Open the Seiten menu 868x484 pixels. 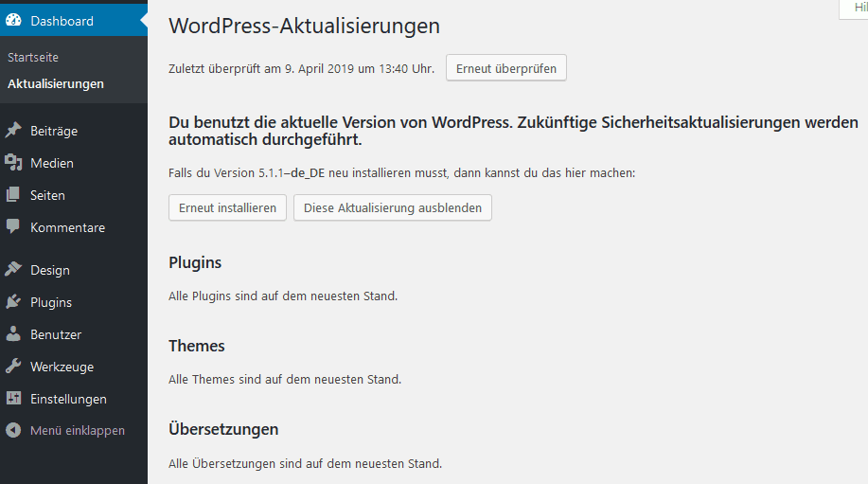74,195
